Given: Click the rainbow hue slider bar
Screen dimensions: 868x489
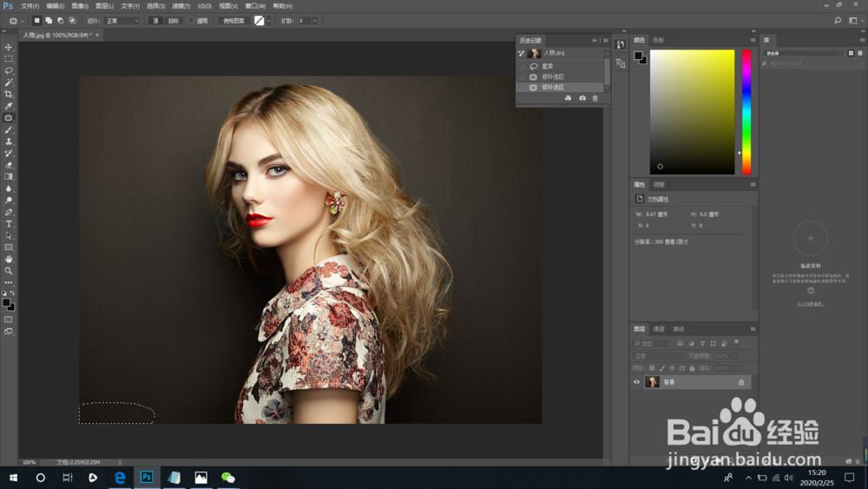Looking at the screenshot, I should [746, 112].
